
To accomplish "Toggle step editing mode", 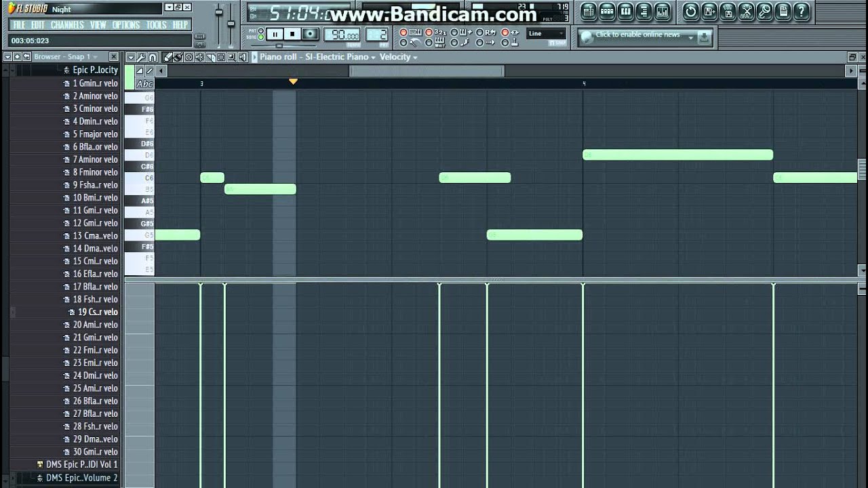I will click(454, 43).
